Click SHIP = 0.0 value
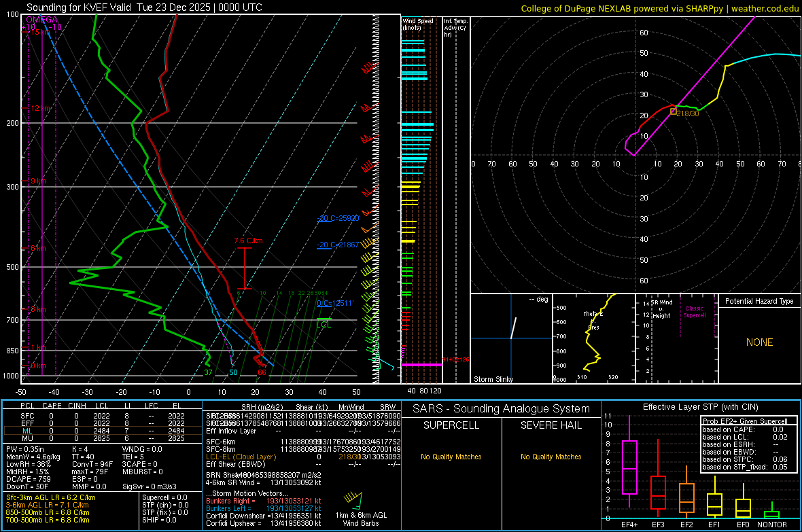 [159, 520]
